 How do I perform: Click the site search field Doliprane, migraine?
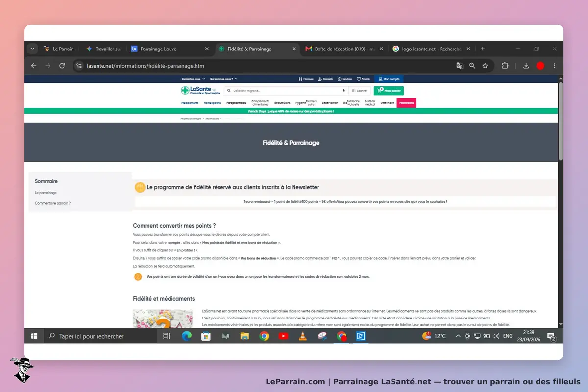tap(287, 91)
